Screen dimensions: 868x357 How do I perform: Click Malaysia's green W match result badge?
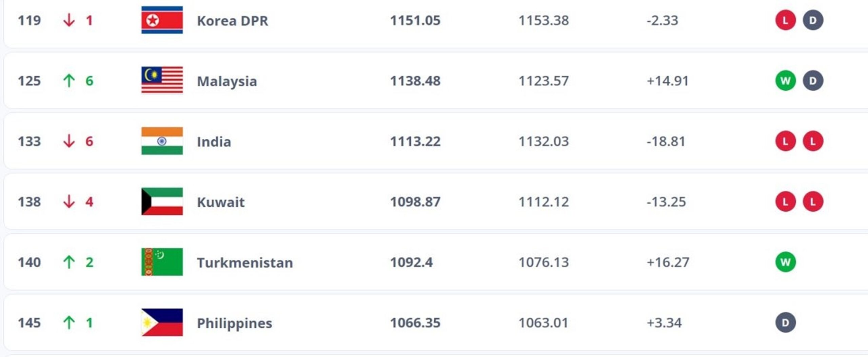(x=786, y=81)
